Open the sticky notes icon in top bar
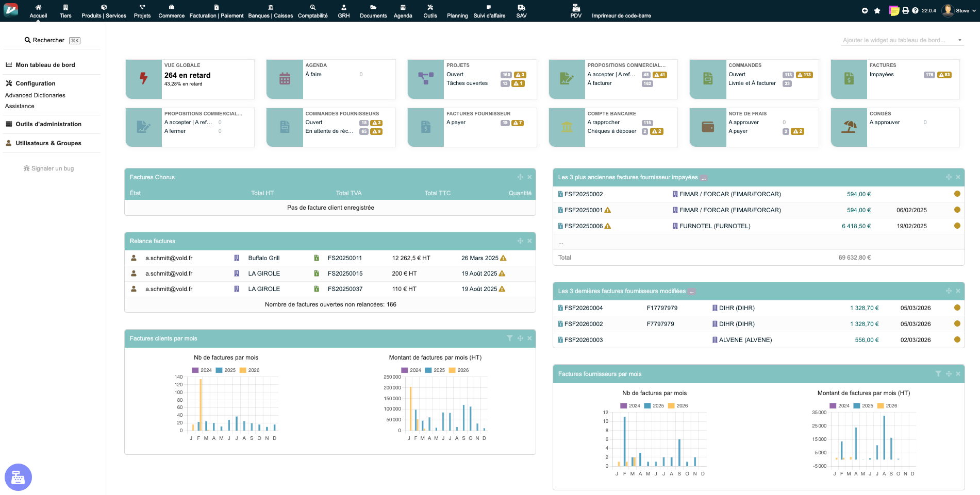This screenshot has height=495, width=980. coord(894,11)
